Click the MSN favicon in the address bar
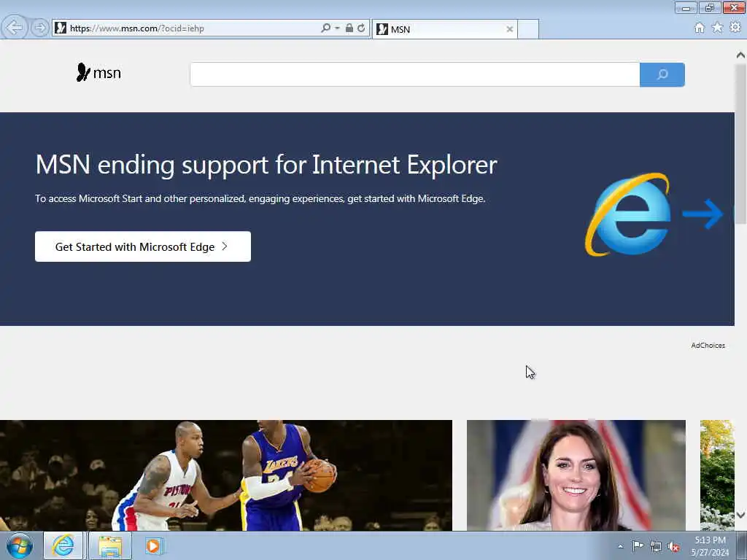Screen dimensions: 747x560 [61, 28]
